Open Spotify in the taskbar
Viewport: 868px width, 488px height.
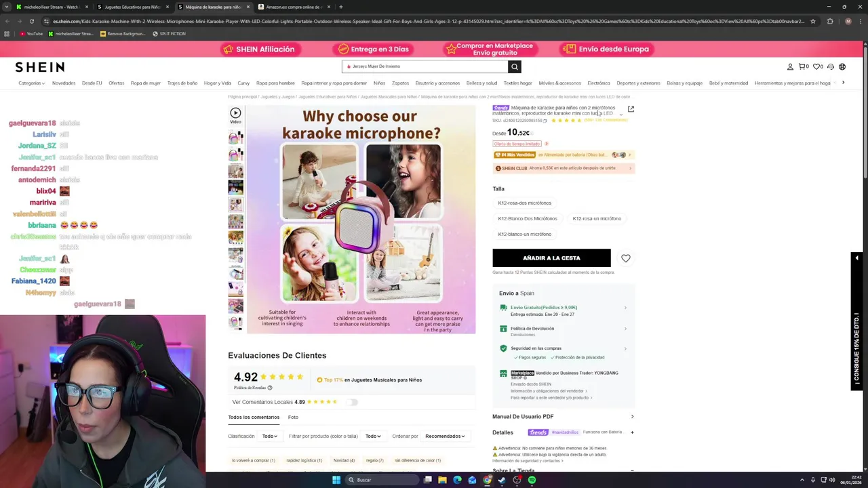[532, 480]
